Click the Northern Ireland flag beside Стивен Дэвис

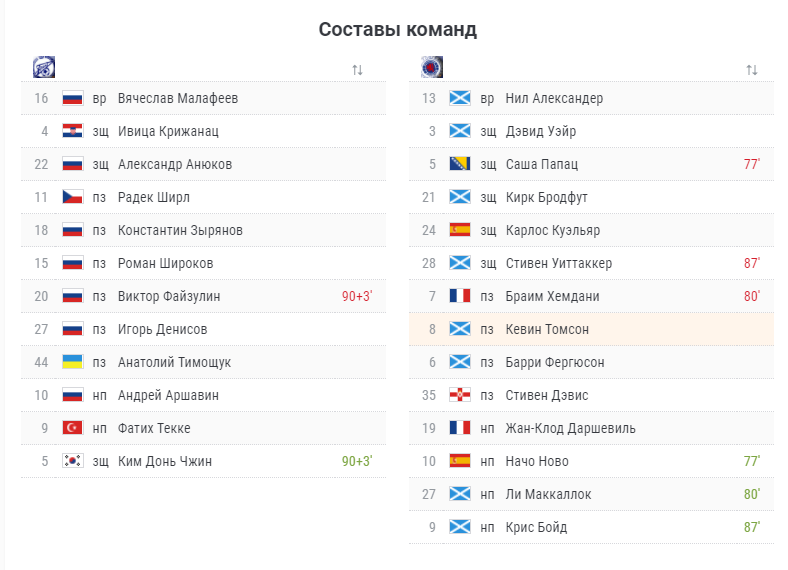coord(460,395)
